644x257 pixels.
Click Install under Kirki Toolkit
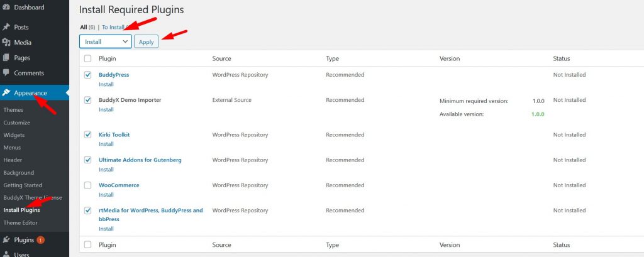pos(106,144)
